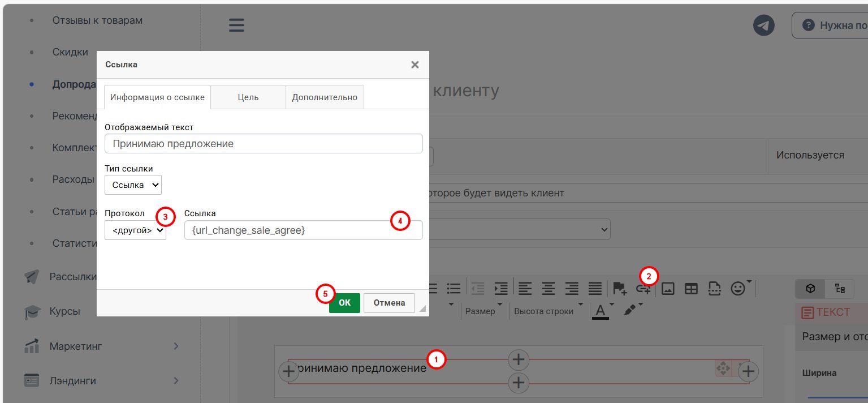Open the Протокол dropdown
Image resolution: width=868 pixels, height=403 pixels.
pos(135,230)
